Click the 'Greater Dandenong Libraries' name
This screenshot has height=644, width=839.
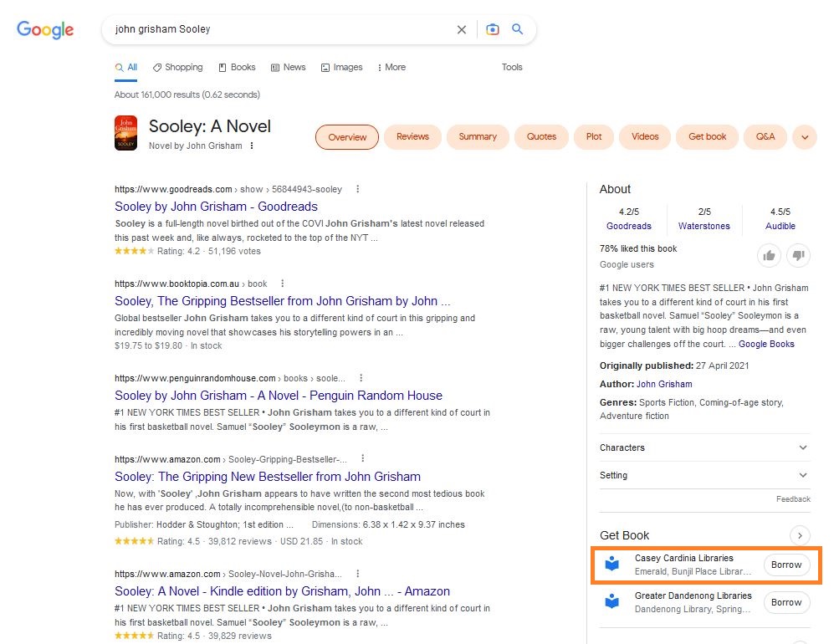pos(693,595)
